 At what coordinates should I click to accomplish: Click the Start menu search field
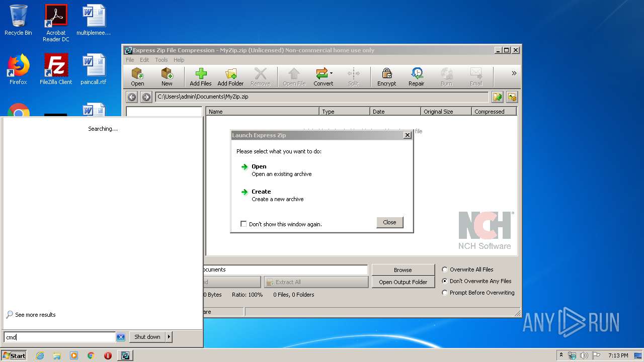tap(60, 337)
